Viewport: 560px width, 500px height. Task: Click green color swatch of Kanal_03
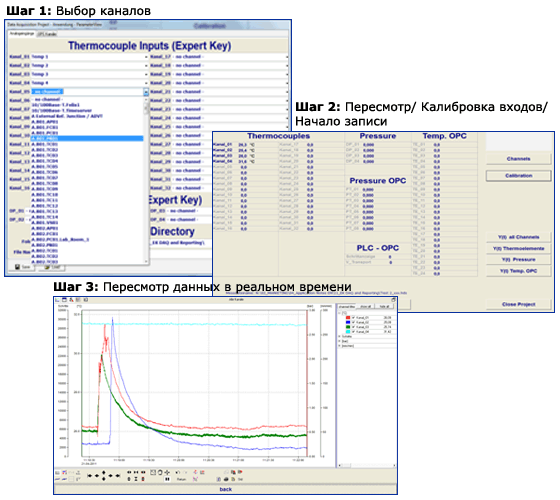pyautogui.click(x=348, y=327)
